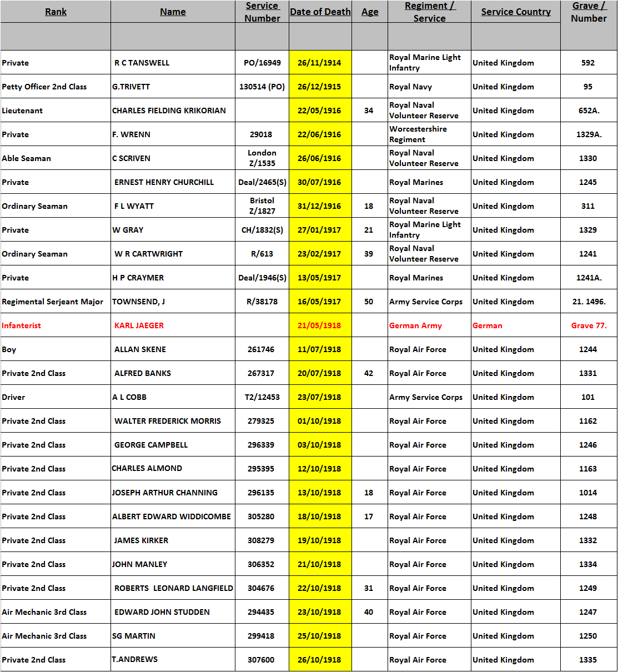This screenshot has width=618, height=672.
Task: Select the name ALBERT EDWARD WIDDICOMBE
Action: (x=171, y=516)
